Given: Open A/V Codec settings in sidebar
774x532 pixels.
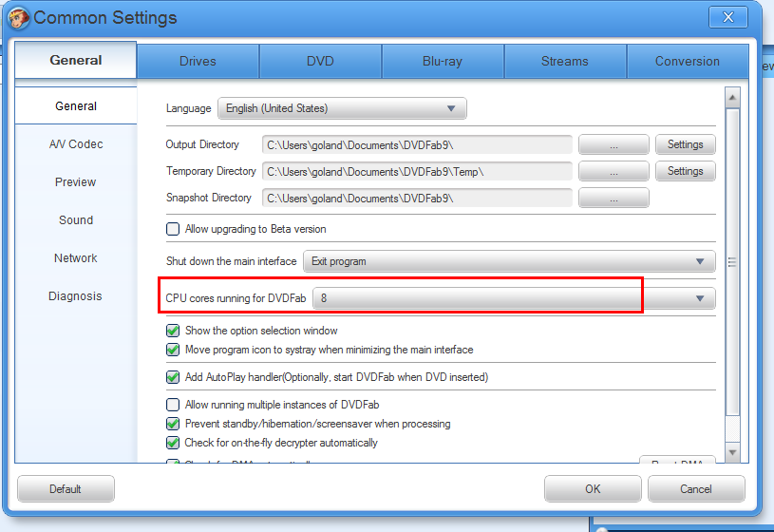Looking at the screenshot, I should click(x=76, y=144).
